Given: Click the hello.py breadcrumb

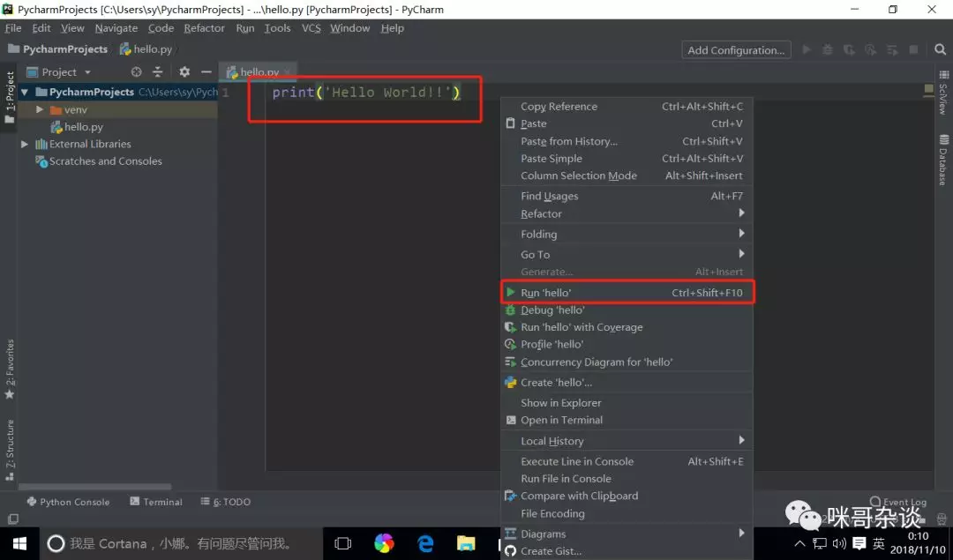Looking at the screenshot, I should (x=146, y=49).
